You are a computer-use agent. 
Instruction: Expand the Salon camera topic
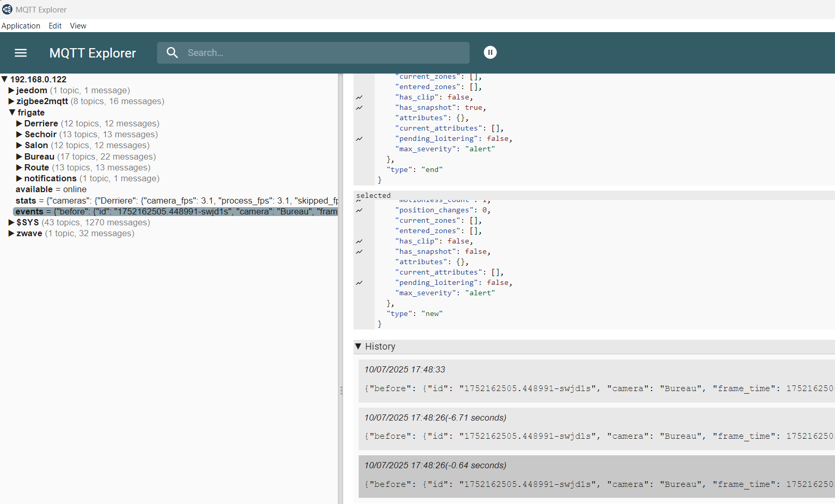click(x=19, y=145)
